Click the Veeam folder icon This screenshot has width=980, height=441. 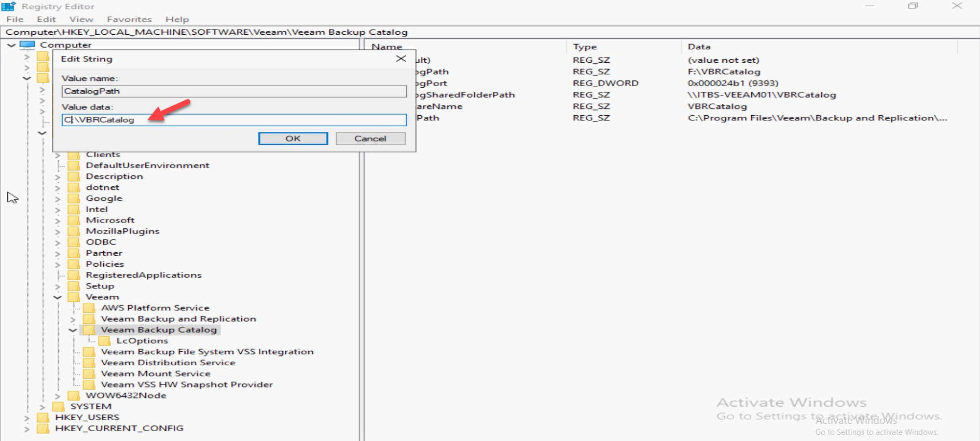[x=74, y=297]
